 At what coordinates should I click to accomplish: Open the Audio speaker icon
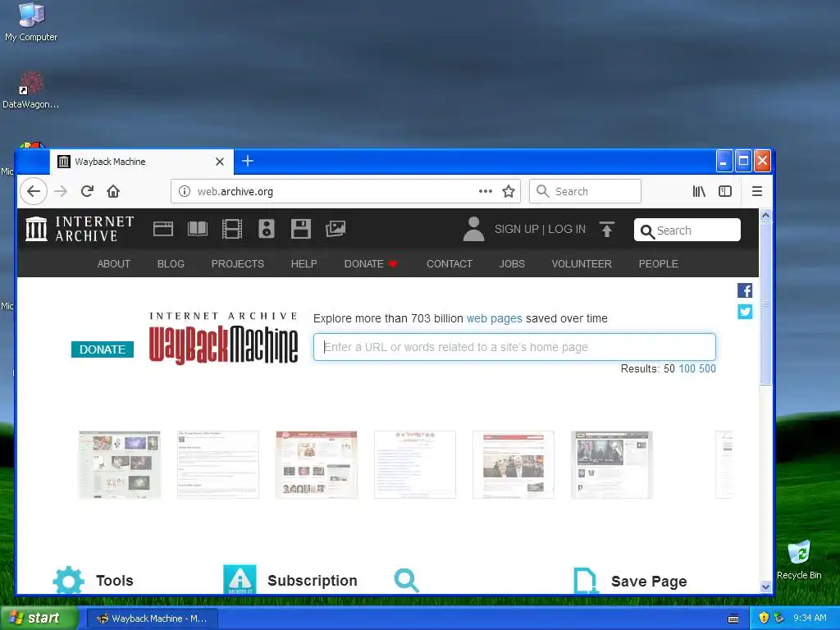coord(267,230)
